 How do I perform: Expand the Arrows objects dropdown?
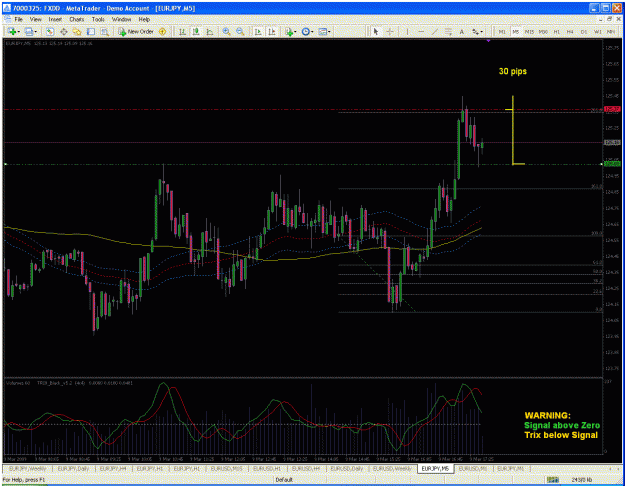click(482, 32)
